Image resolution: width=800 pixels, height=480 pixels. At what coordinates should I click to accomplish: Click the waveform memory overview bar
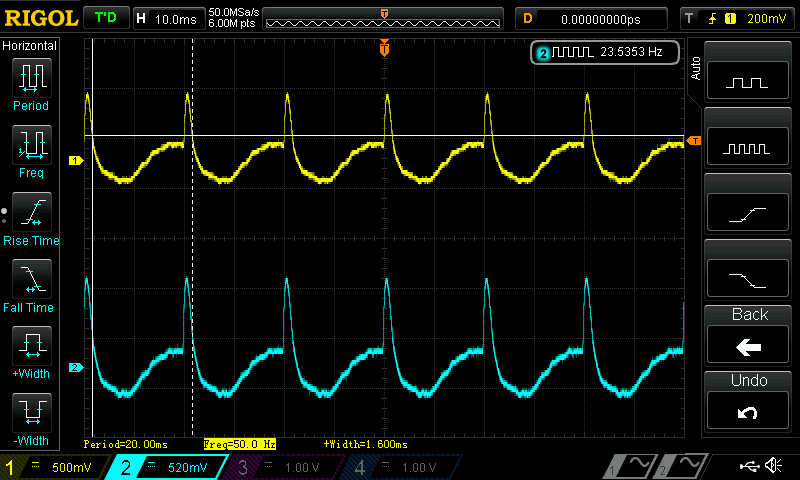[x=384, y=20]
